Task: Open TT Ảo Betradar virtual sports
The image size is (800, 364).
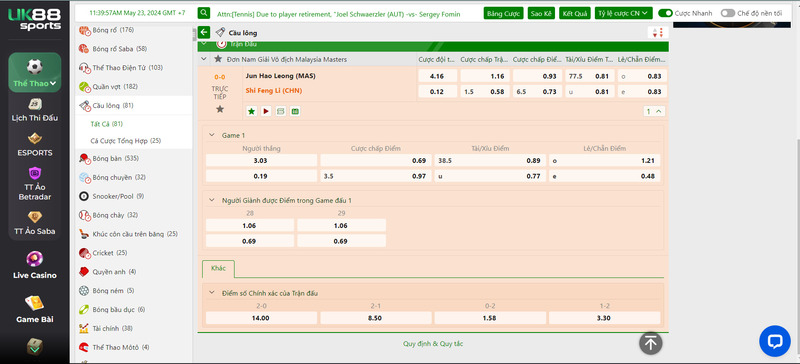Action: click(35, 184)
